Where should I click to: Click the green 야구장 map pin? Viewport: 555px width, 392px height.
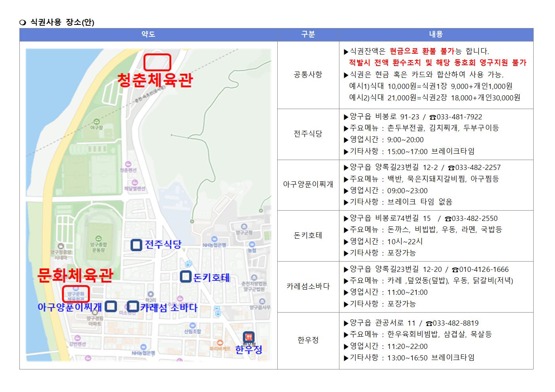(96, 121)
